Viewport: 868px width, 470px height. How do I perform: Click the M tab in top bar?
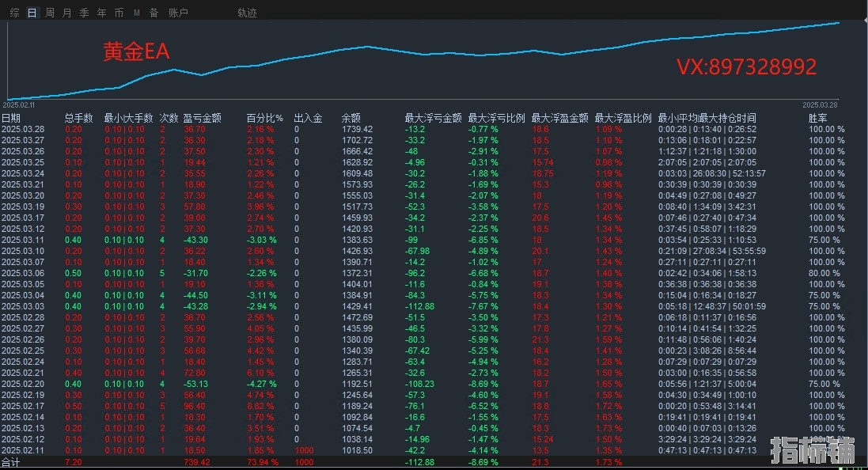[136, 13]
